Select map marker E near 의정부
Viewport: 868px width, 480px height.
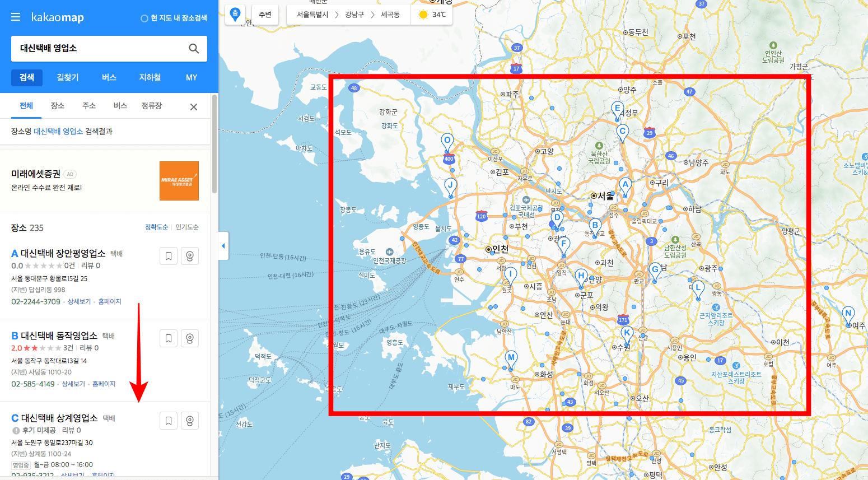pyautogui.click(x=617, y=110)
